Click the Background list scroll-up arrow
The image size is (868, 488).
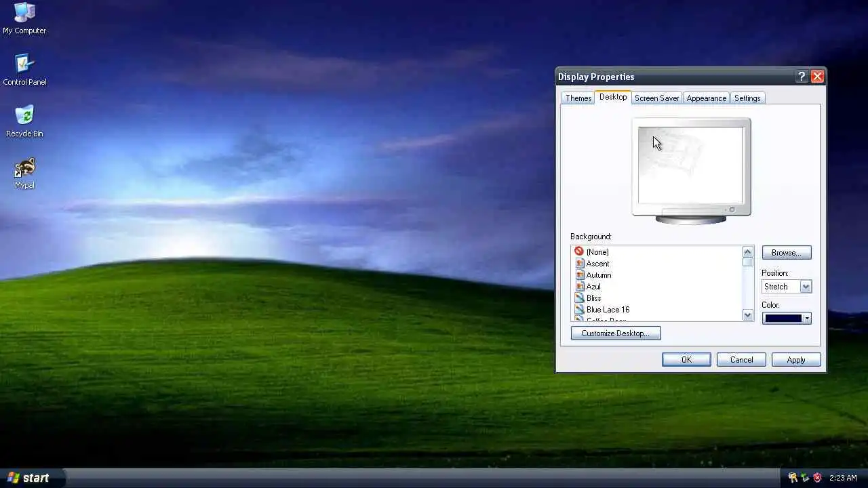click(x=748, y=251)
